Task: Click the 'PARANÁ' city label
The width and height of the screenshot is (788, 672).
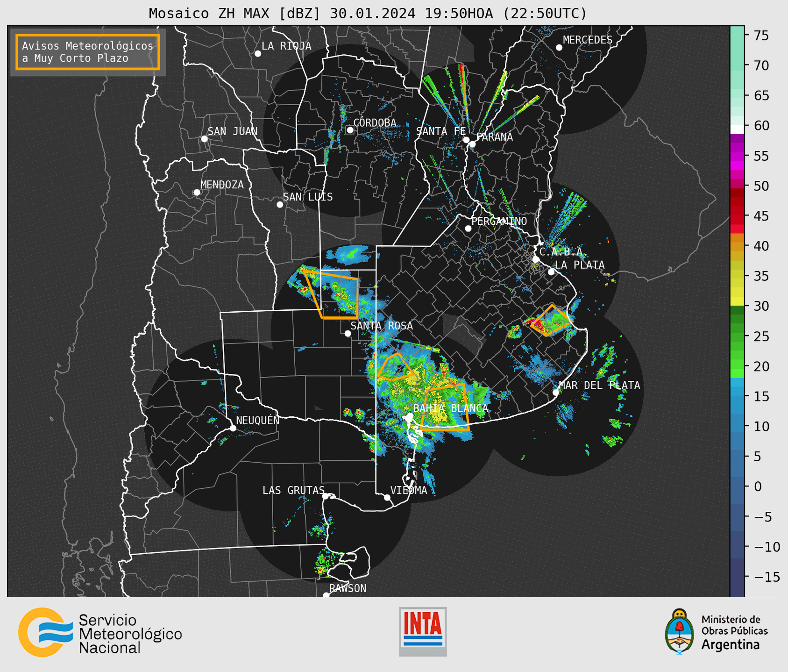Action: [x=494, y=137]
